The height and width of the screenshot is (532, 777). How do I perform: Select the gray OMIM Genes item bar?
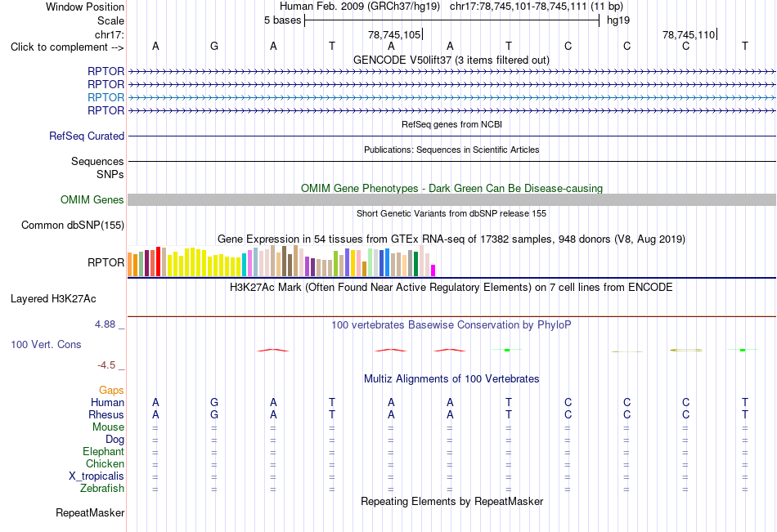(451, 199)
